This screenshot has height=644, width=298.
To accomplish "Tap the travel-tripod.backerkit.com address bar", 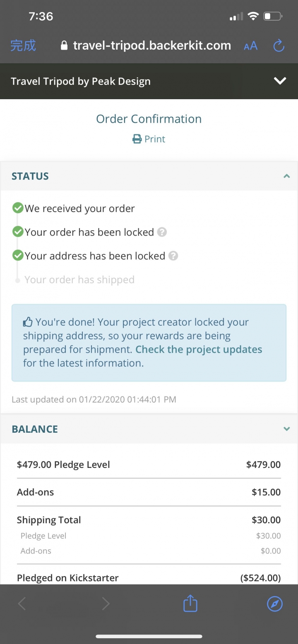I will (146, 45).
